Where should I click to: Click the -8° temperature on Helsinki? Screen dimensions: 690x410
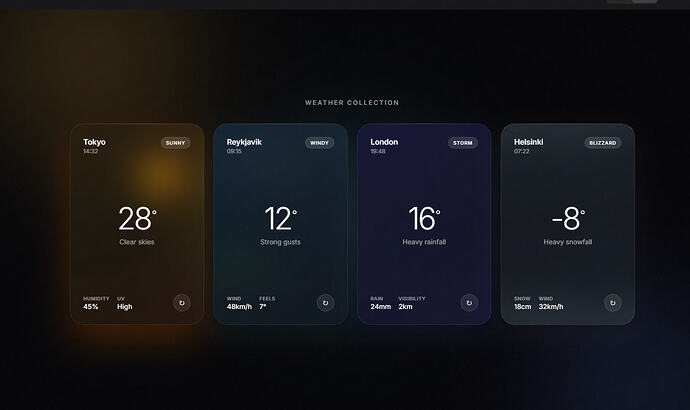click(x=568, y=219)
